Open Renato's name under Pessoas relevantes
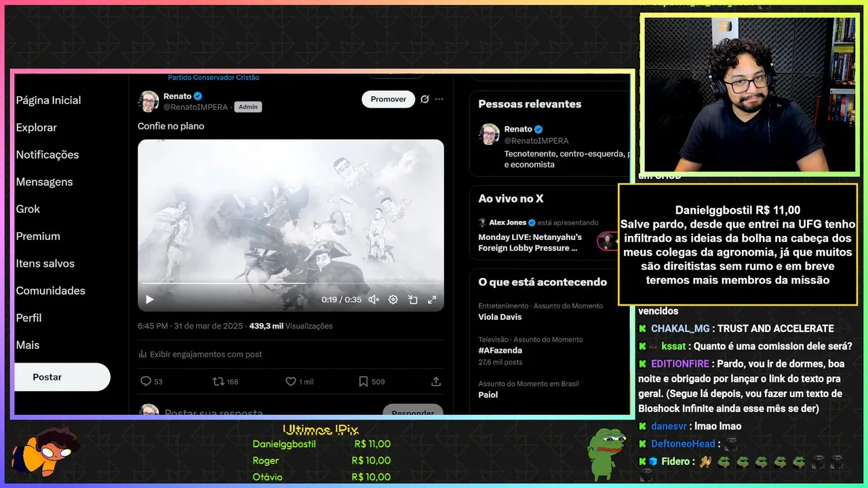Viewport: 868px width, 488px height. coord(518,129)
